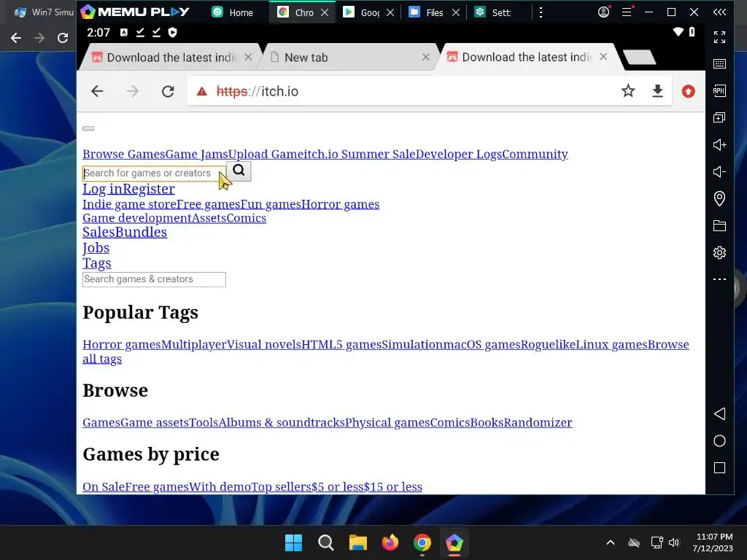747x560 pixels.
Task: Open Windows Start menu
Action: coord(293,542)
